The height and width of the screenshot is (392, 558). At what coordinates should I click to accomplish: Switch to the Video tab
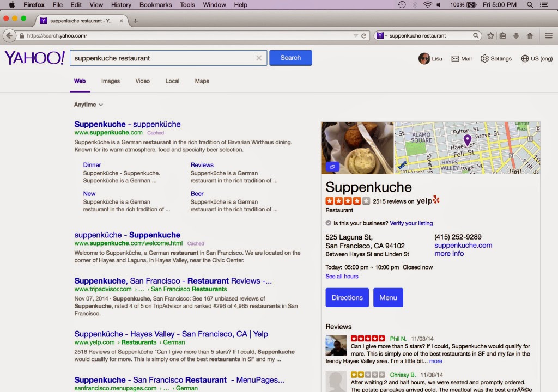[142, 81]
